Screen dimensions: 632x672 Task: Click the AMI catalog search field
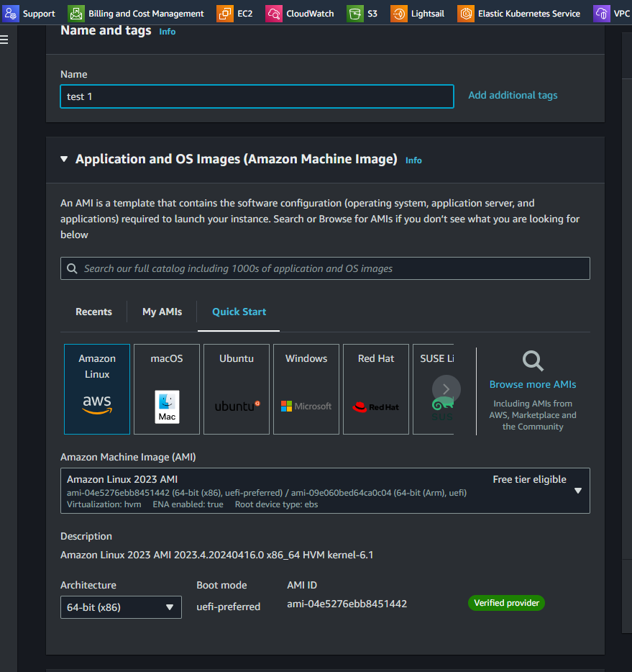click(325, 268)
